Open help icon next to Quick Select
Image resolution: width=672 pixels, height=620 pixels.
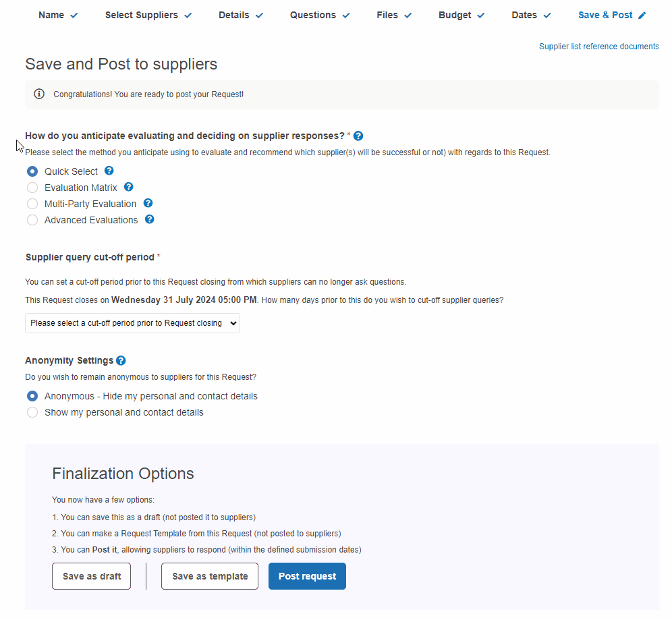(109, 171)
